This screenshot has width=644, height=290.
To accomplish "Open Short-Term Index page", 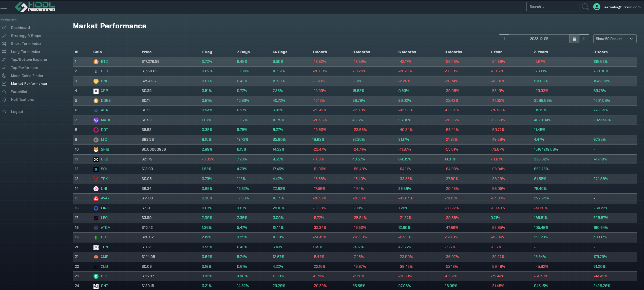I will pos(26,44).
